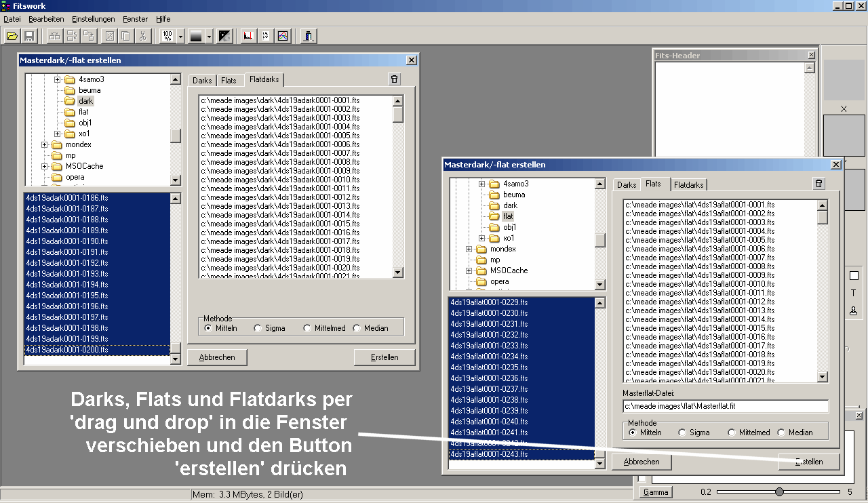The width and height of the screenshot is (868, 503).
Task: Click the save diskette toolbar icon
Action: point(29,37)
